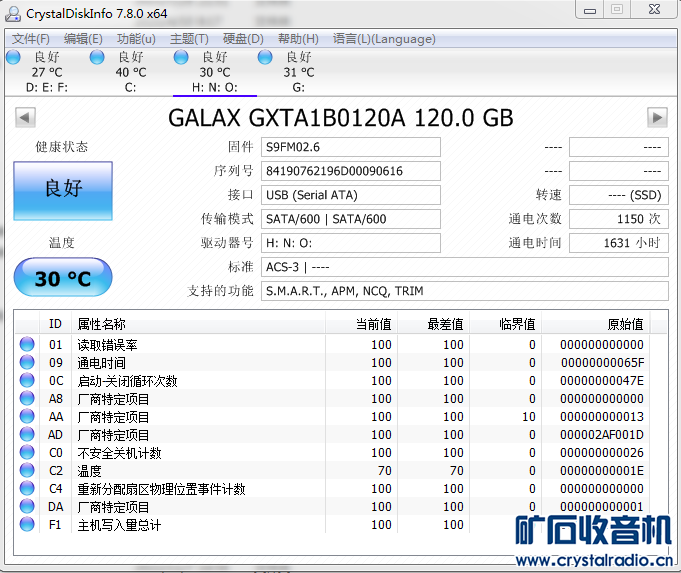681x573 pixels.
Task: Click the 当前值 column header
Action: [x=361, y=324]
